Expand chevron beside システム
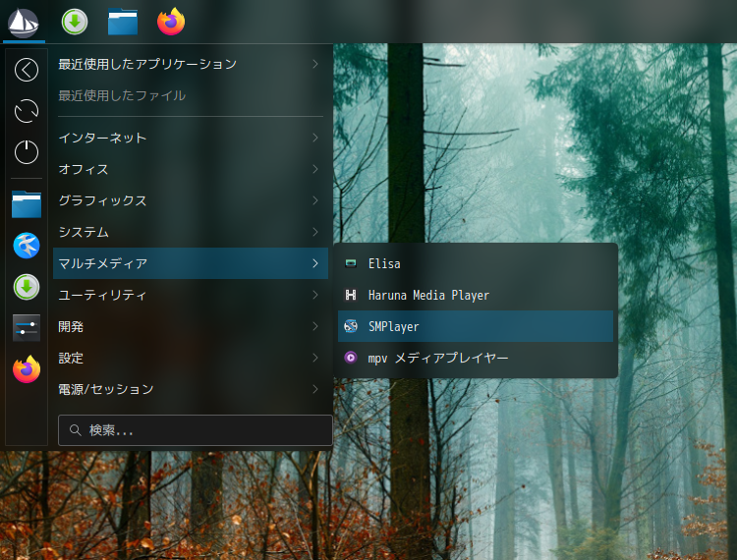This screenshot has height=560, width=737. (x=315, y=232)
